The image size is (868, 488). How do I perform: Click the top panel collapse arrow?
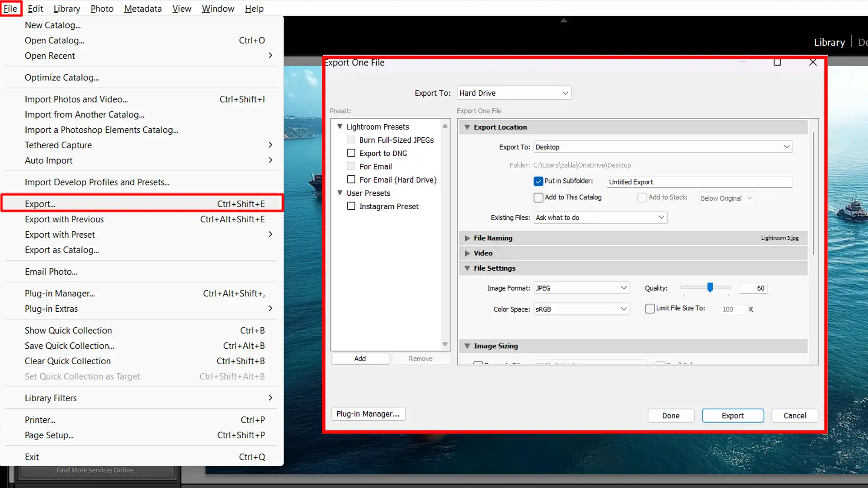563,20
